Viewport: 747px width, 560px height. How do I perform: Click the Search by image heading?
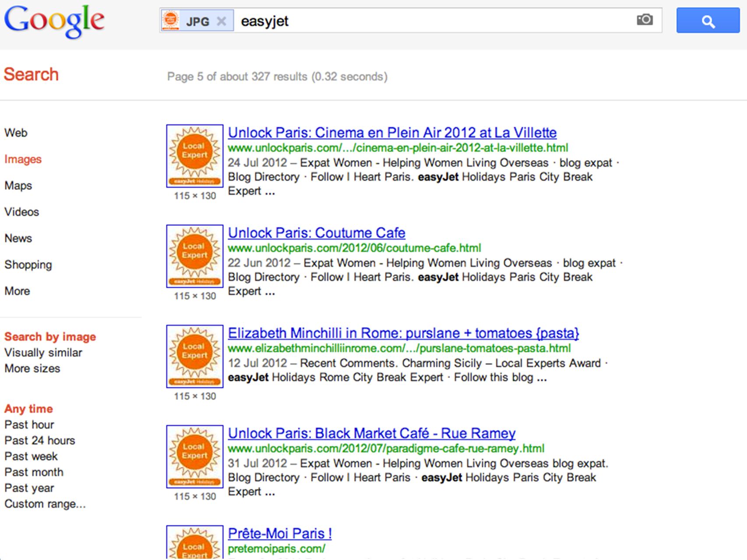[x=50, y=337]
